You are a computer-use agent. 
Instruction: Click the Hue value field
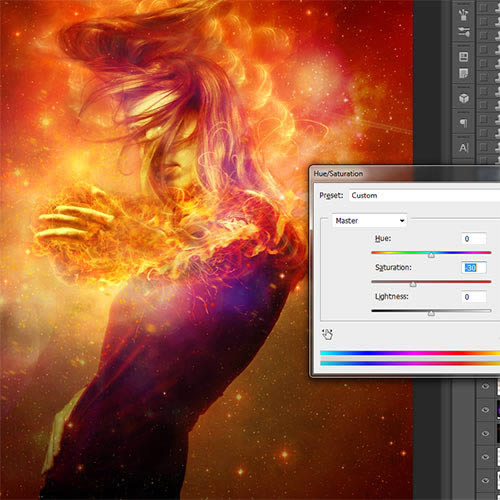pos(474,239)
